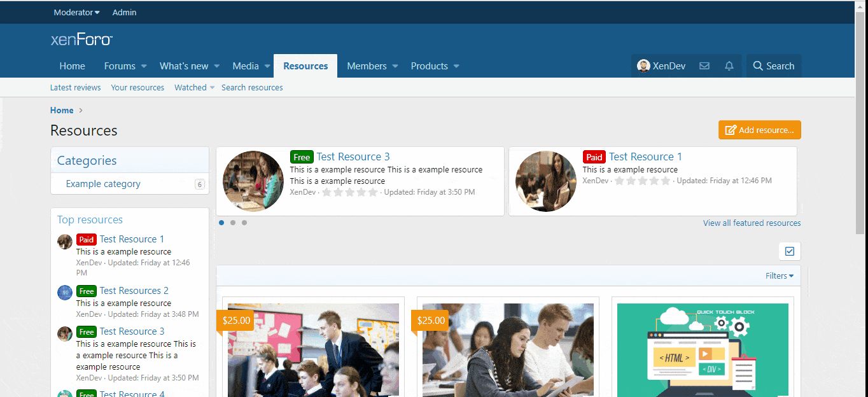Viewport: 868px width, 397px height.
Task: Open the alerts bell icon
Action: 729,66
